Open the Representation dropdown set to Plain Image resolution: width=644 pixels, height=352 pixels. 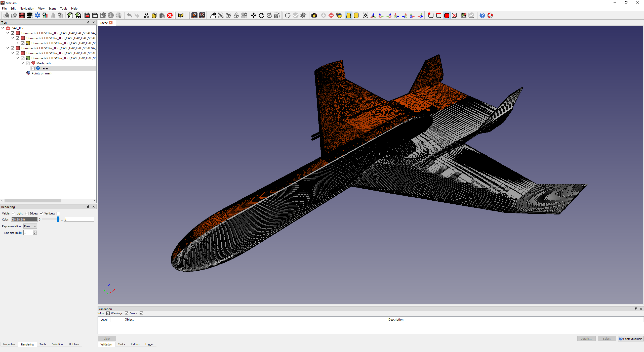[30, 226]
